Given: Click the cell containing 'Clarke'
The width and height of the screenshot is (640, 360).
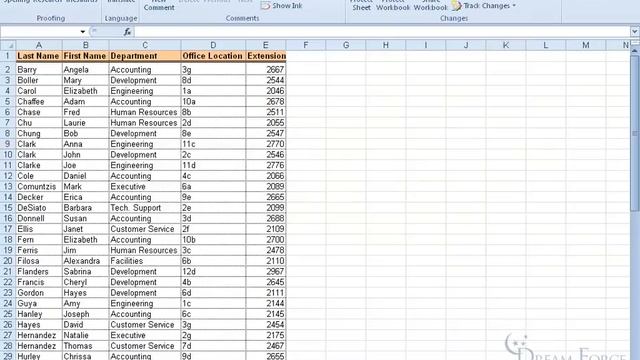Looking at the screenshot, I should (39, 165).
